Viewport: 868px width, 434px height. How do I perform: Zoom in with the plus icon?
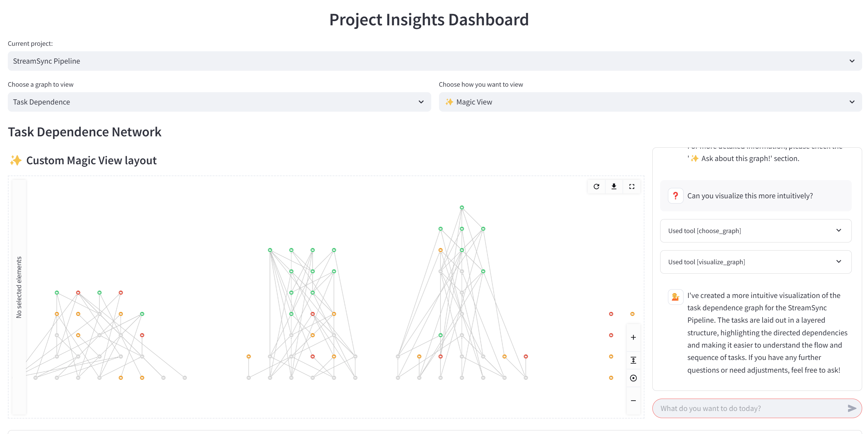[633, 337]
